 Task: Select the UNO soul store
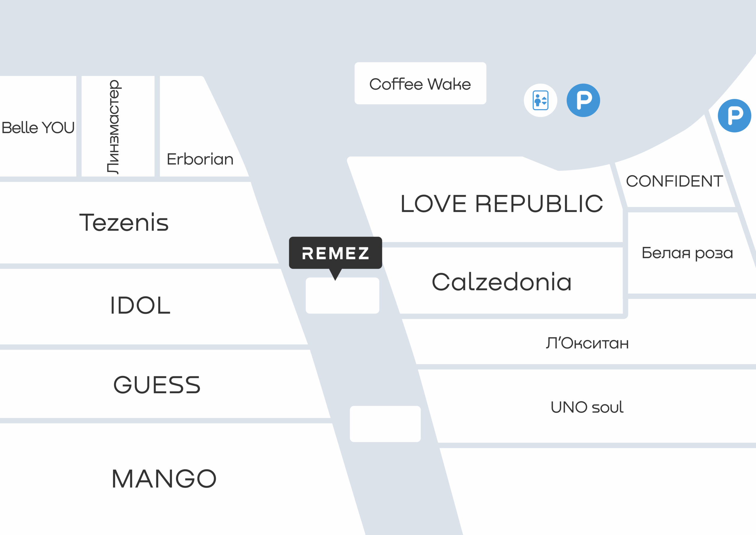pyautogui.click(x=587, y=407)
